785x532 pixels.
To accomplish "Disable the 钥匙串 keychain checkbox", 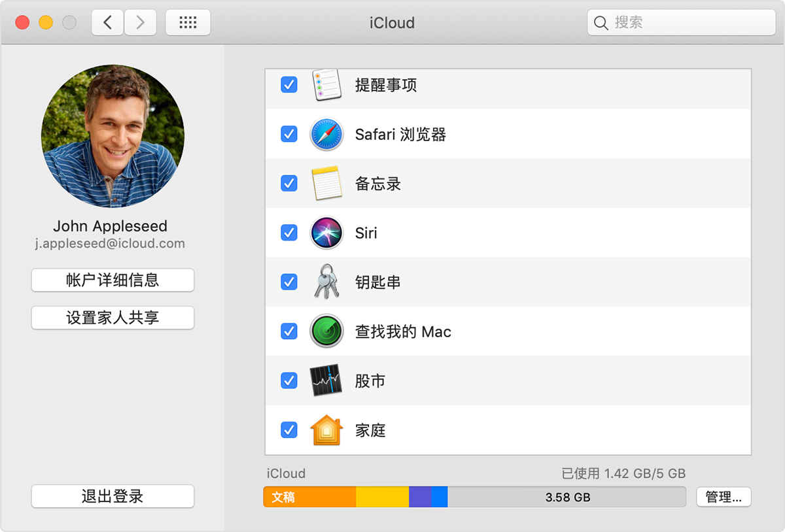I will click(x=288, y=282).
